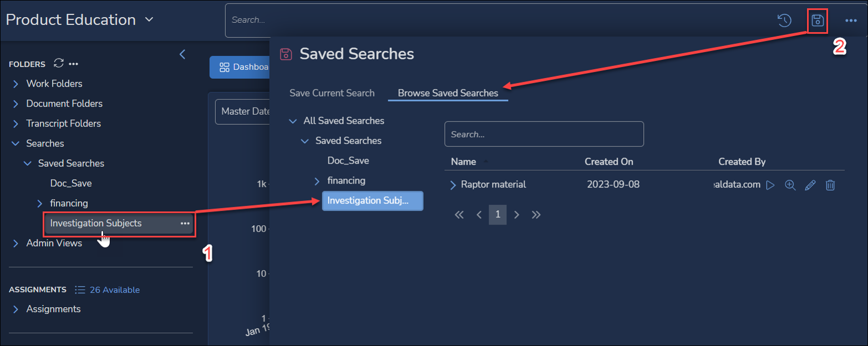Image resolution: width=868 pixels, height=346 pixels.
Task: Go to the next page of results
Action: [x=516, y=215]
